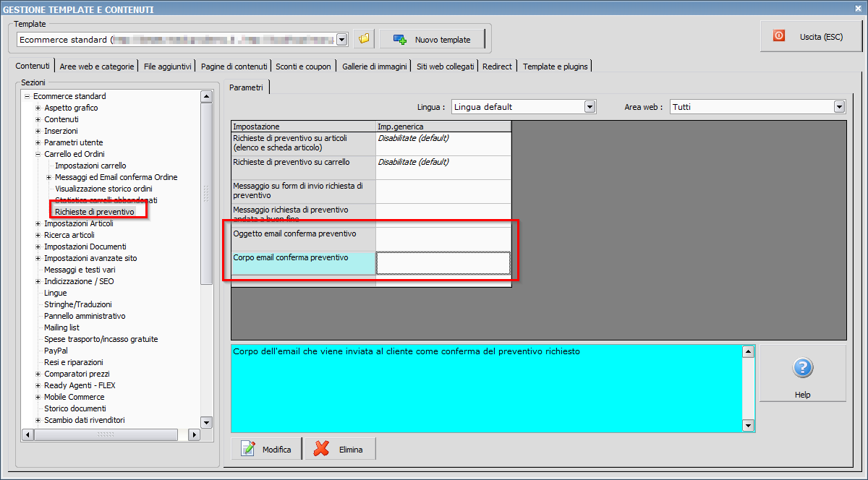This screenshot has width=868, height=480.
Task: Select Richieste di preventivo su carrello row
Action: click(x=371, y=168)
